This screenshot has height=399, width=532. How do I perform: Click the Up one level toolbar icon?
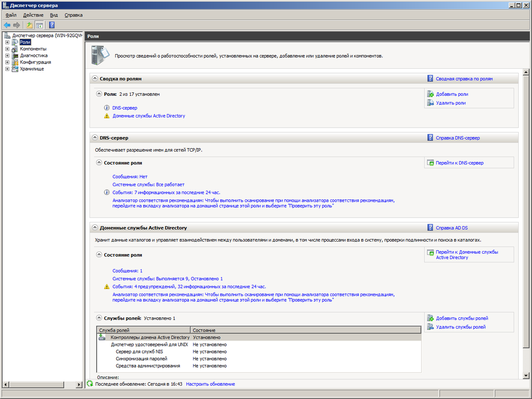point(30,25)
